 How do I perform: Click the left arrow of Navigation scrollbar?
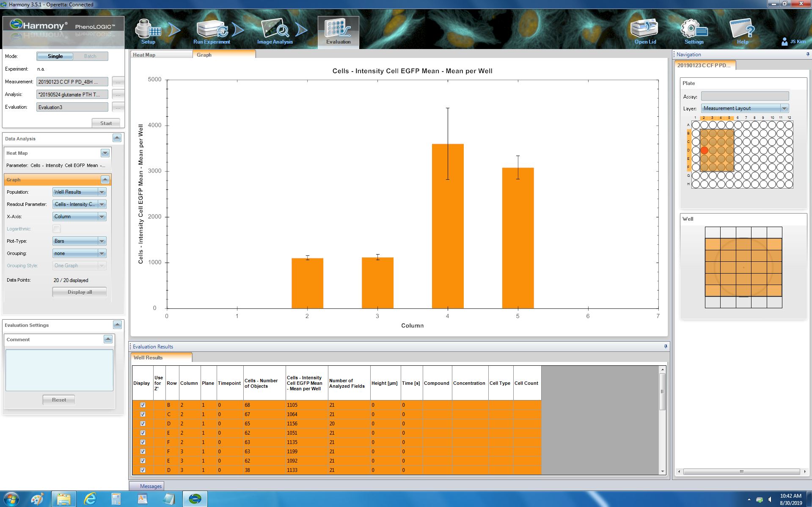(679, 471)
